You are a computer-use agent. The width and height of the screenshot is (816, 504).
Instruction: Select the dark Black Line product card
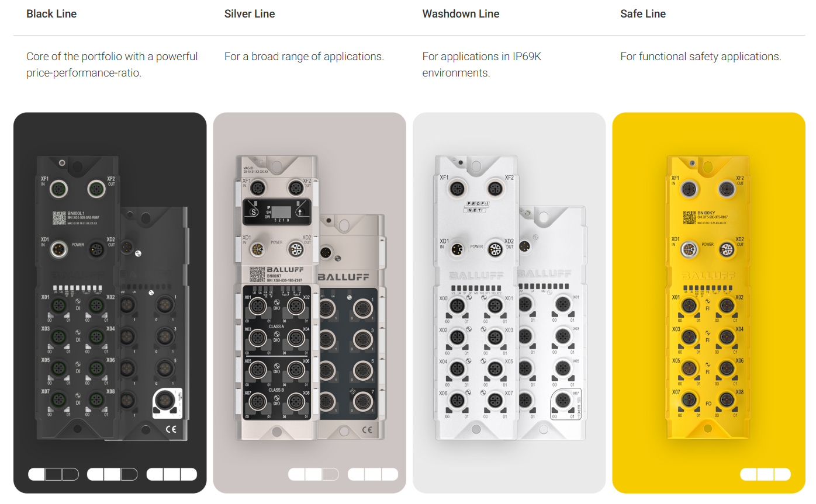(x=110, y=303)
